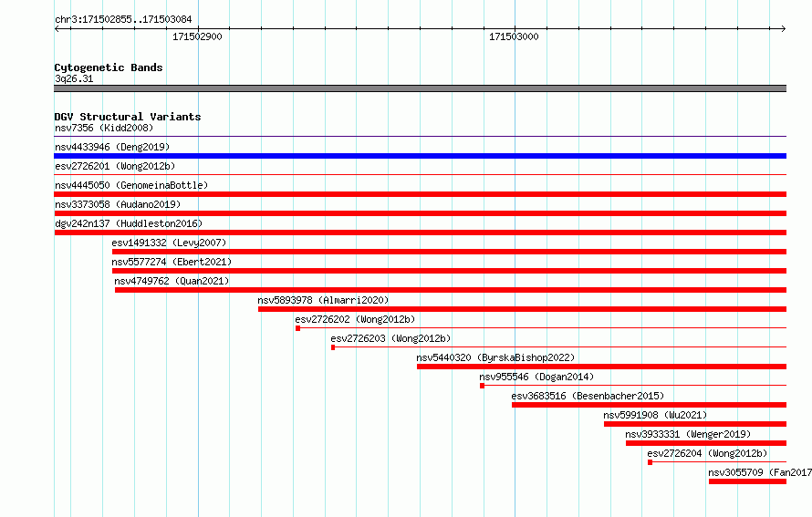The width and height of the screenshot is (812, 517).
Task: Click the 171502900 ruler tick label
Action: [197, 36]
